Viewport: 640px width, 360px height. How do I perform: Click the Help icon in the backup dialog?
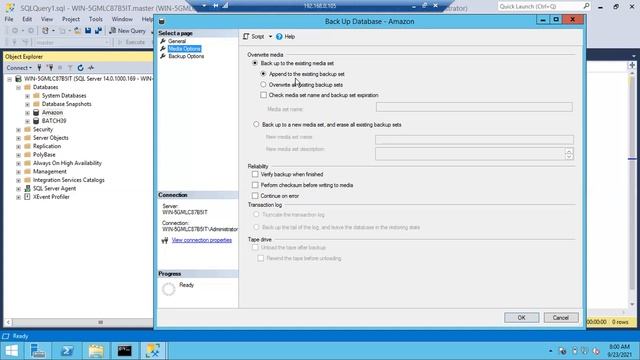(279, 37)
